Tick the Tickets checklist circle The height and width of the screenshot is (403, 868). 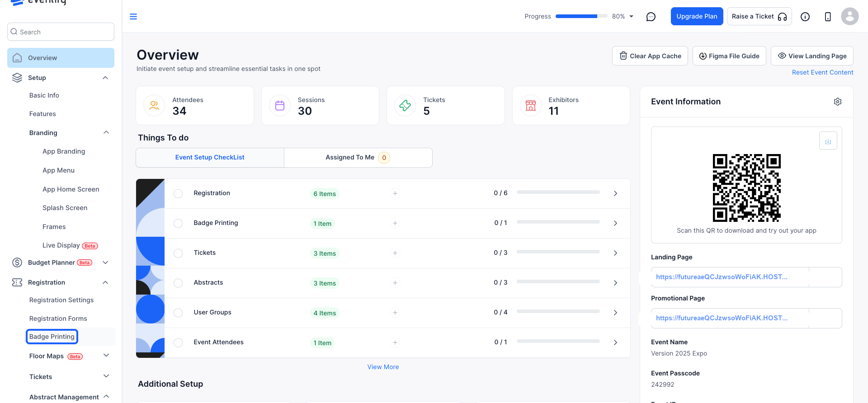pyautogui.click(x=178, y=253)
